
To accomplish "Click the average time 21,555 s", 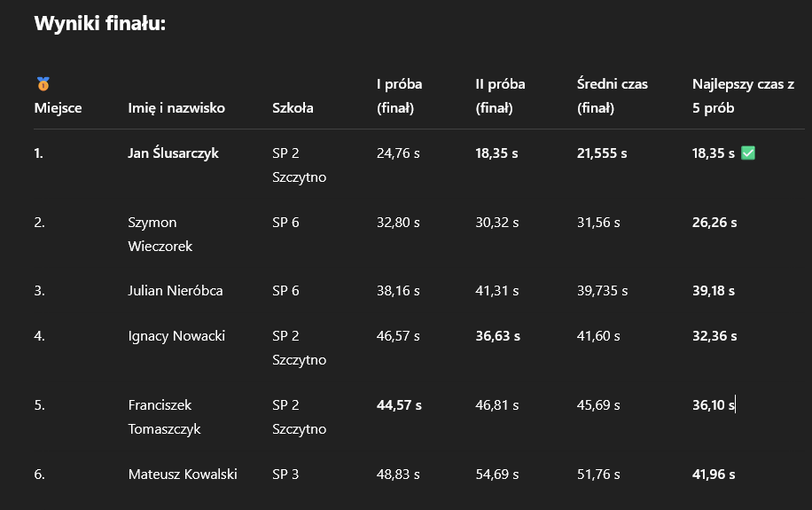I will tap(602, 153).
